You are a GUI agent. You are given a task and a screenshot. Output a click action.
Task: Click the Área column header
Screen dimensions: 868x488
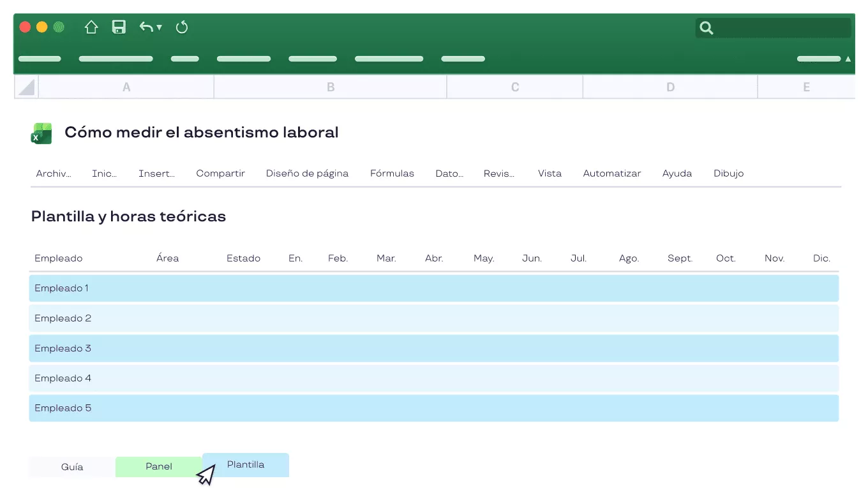click(x=168, y=258)
